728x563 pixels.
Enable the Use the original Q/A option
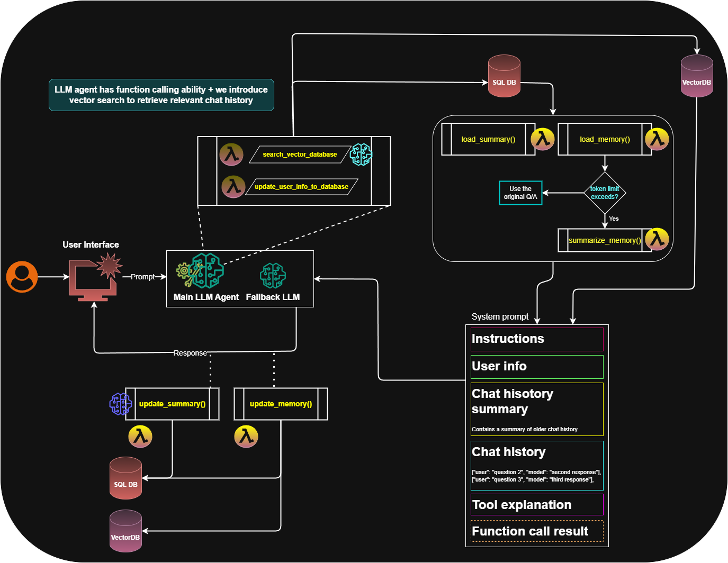tap(520, 193)
